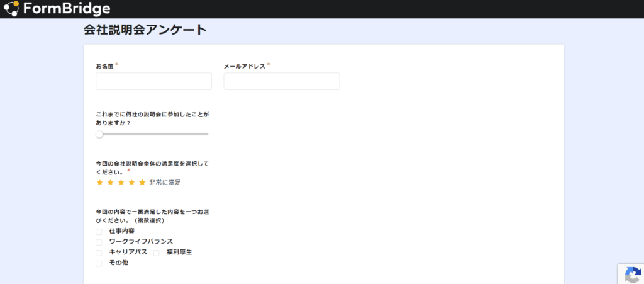Check the その他 option box

99,263
